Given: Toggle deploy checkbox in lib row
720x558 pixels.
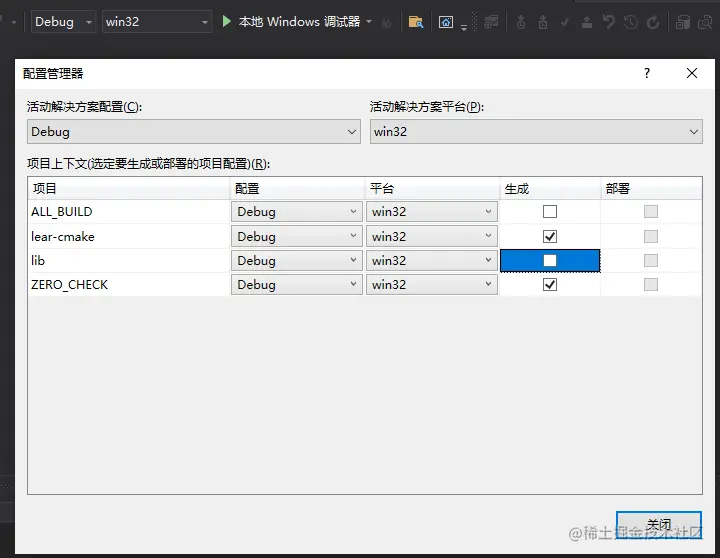Looking at the screenshot, I should click(651, 260).
